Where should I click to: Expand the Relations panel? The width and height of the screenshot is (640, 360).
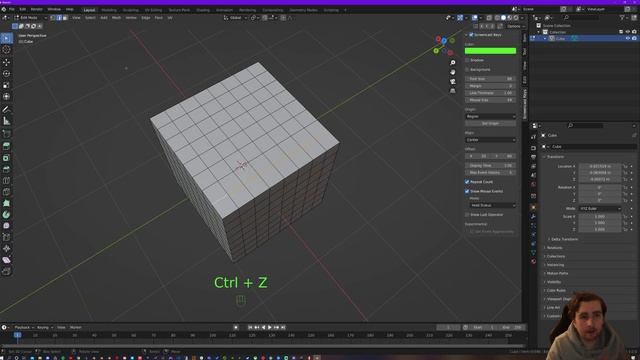coord(554,248)
